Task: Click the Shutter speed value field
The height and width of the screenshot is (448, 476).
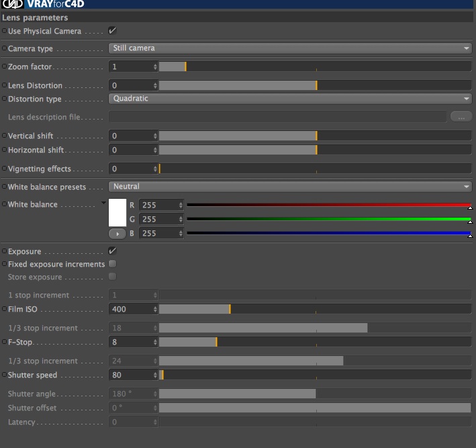Action: pyautogui.click(x=131, y=375)
